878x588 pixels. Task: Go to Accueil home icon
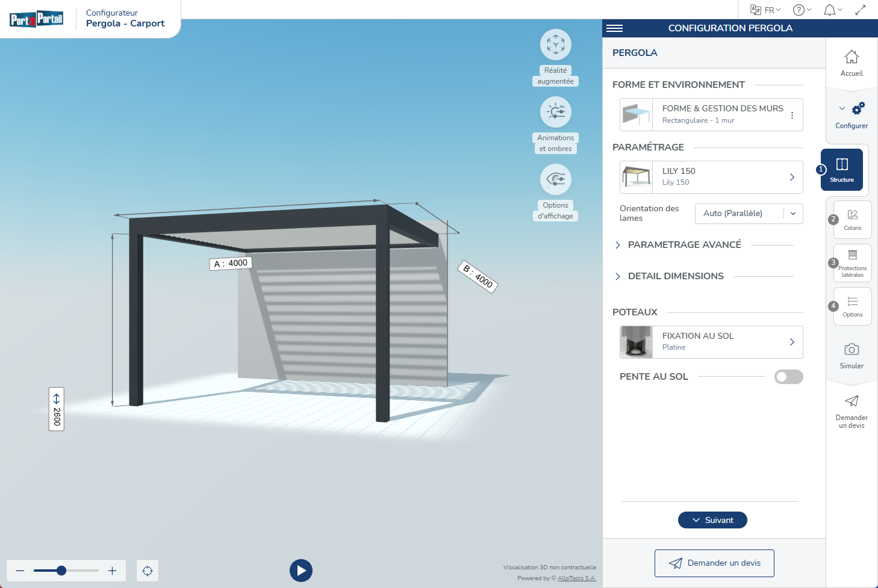[852, 63]
